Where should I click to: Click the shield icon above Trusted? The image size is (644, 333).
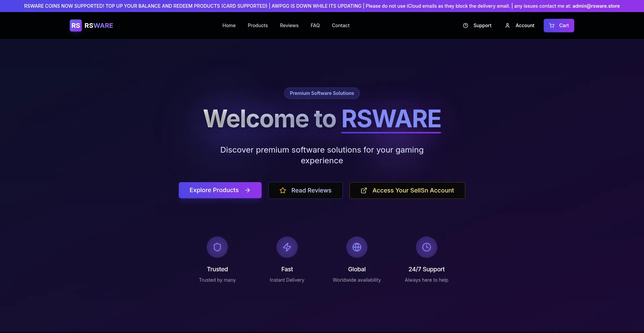(x=217, y=247)
